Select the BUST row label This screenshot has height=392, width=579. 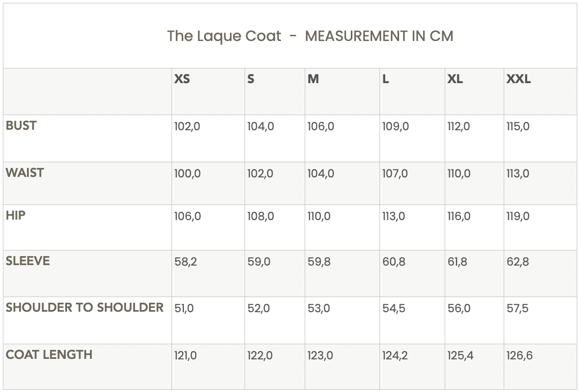[21, 126]
